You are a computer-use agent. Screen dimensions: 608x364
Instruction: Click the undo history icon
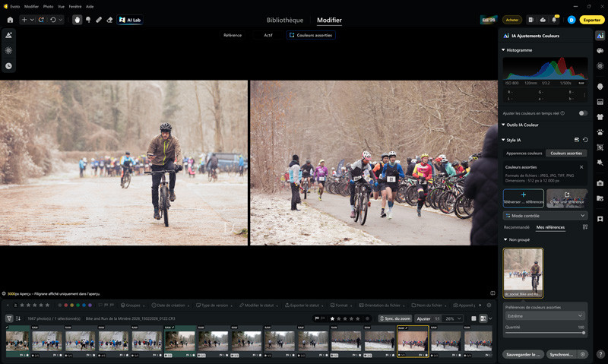pyautogui.click(x=53, y=20)
